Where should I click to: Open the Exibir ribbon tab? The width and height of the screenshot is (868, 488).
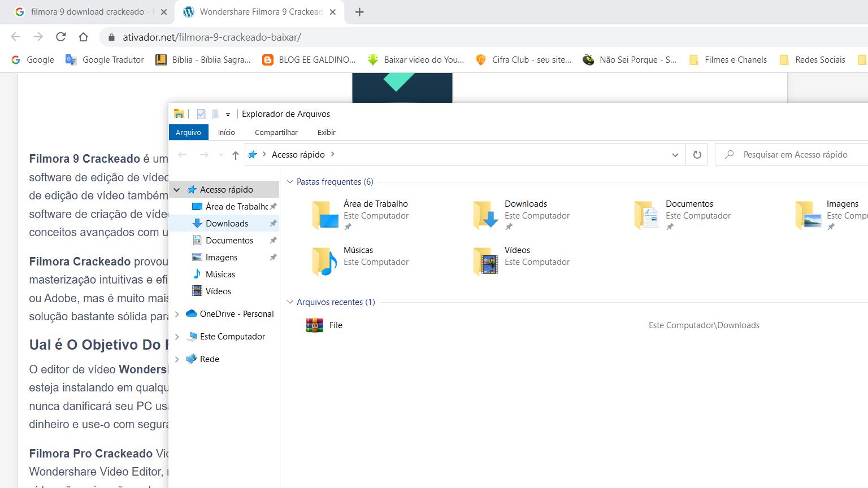[x=326, y=132]
